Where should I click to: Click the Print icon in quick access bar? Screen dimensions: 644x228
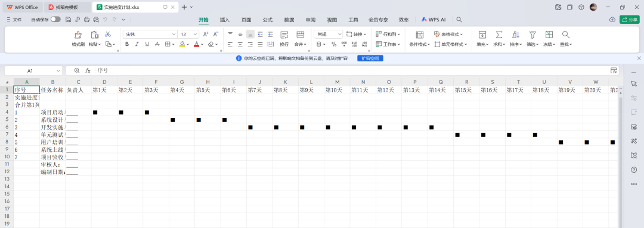[86, 19]
